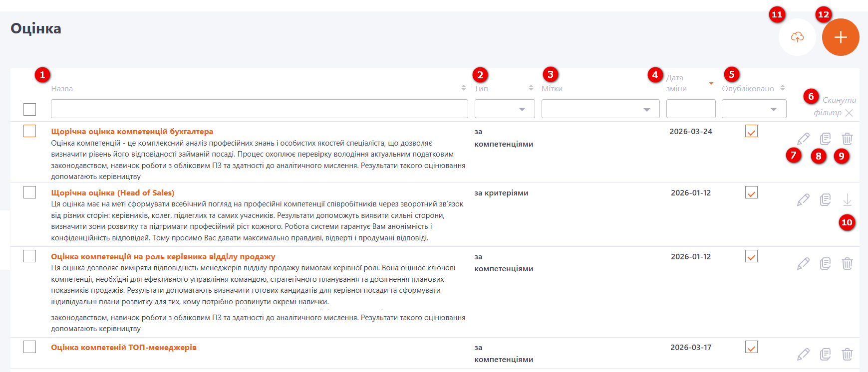This screenshot has width=868, height=372.
Task: Open 'Оцінка компетеній ТОП-менеджерів'
Action: click(124, 348)
